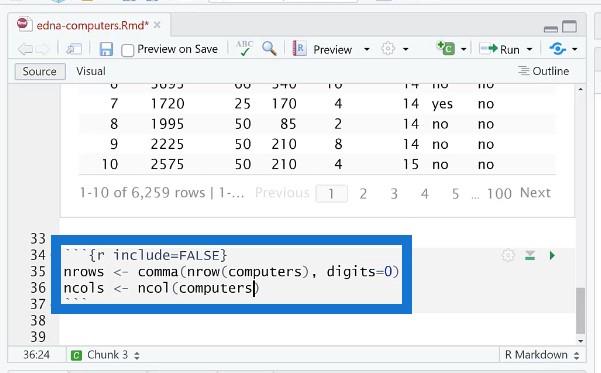Viewport: 601px width, 373px height.
Task: Open document settings gear
Action: pyautogui.click(x=388, y=49)
